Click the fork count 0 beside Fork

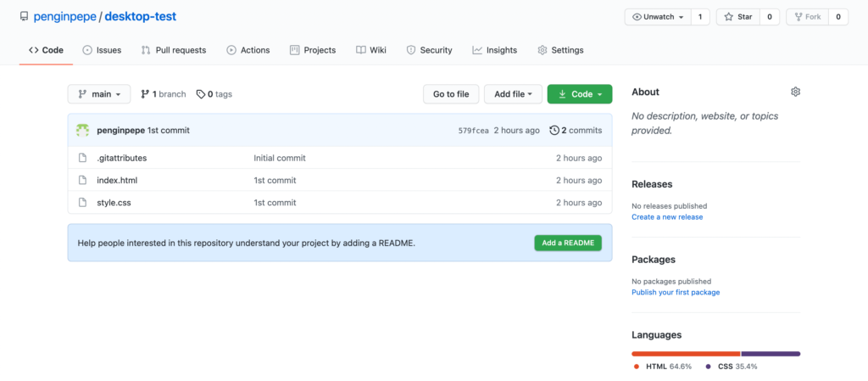(x=838, y=17)
